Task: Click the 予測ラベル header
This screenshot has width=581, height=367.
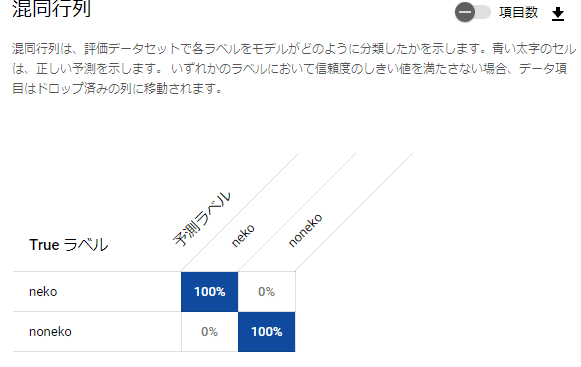Action: point(202,219)
